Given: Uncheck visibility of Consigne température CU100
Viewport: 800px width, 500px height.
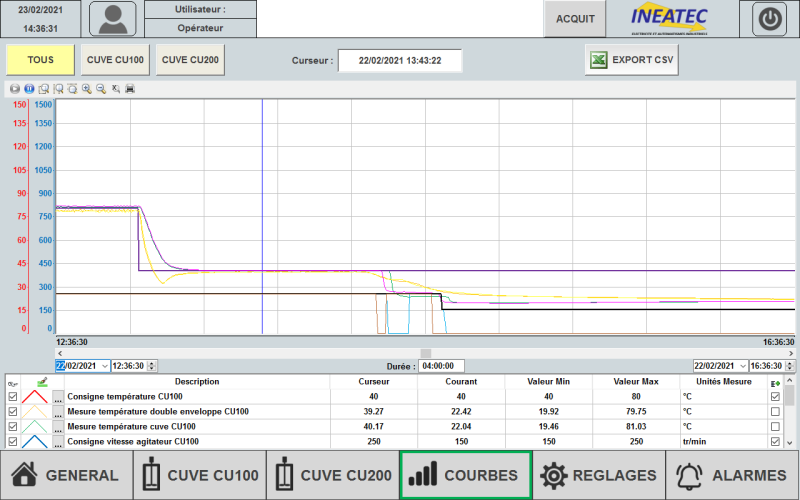Looking at the screenshot, I should tap(13, 397).
